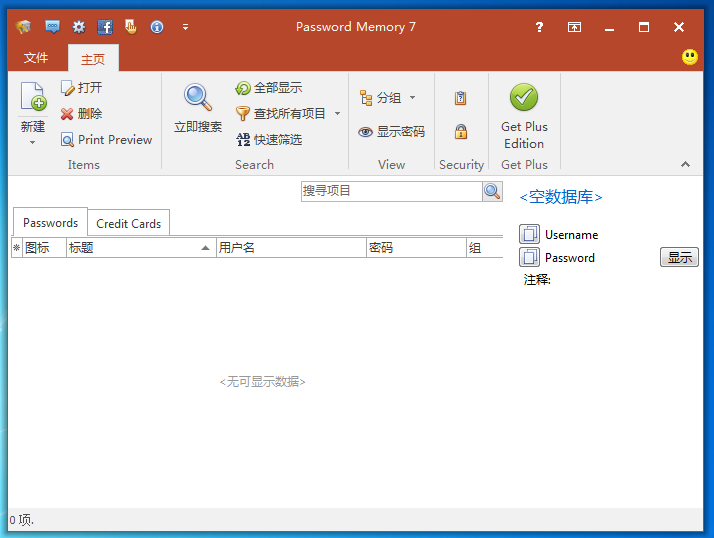
Task: Click the 用户名 column header
Action: [291, 248]
